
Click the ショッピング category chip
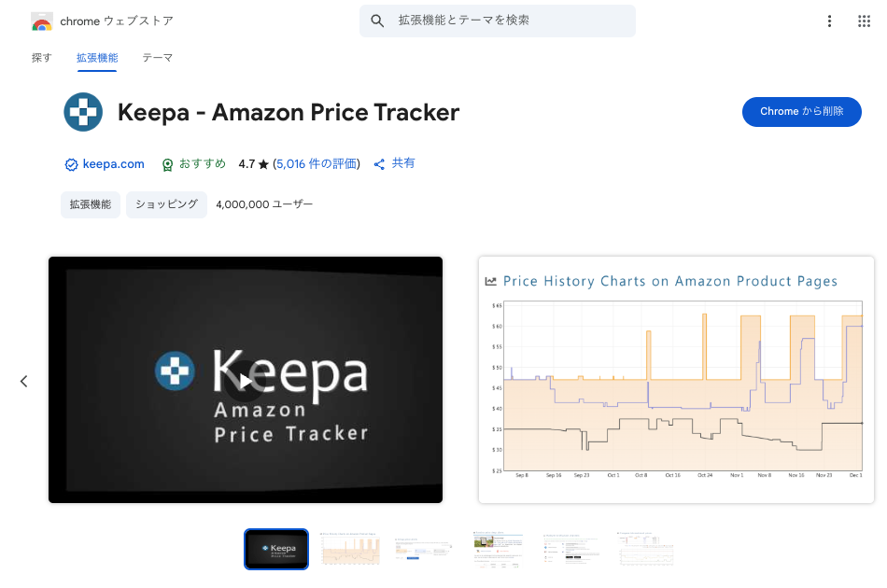167,204
